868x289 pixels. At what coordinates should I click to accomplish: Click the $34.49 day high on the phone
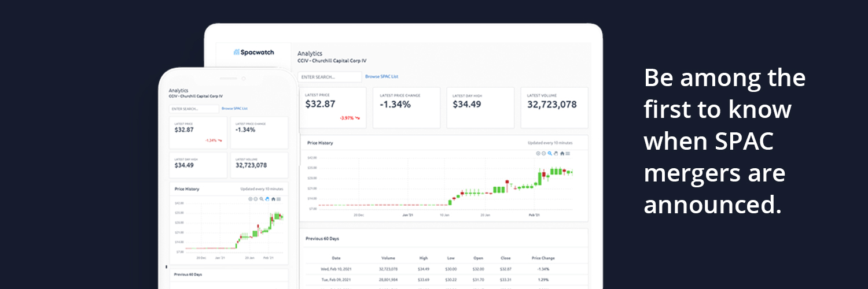click(x=184, y=165)
